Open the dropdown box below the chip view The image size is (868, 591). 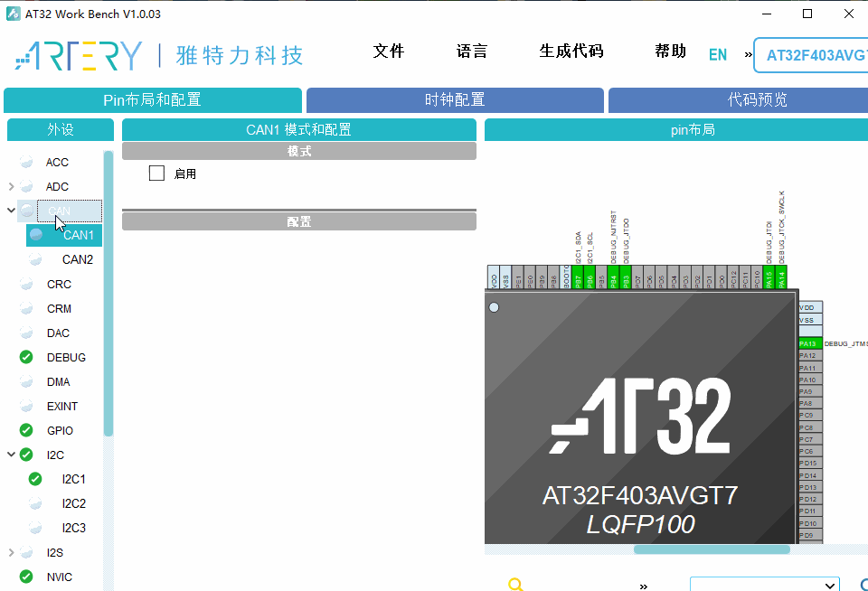click(765, 585)
